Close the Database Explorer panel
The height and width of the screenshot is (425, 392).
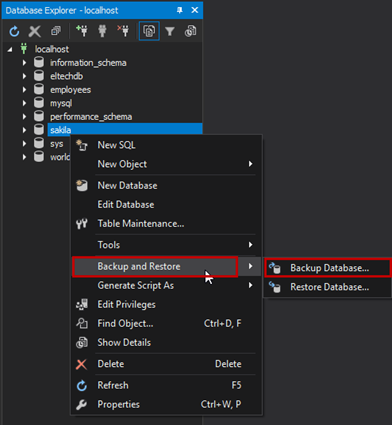[x=195, y=10]
